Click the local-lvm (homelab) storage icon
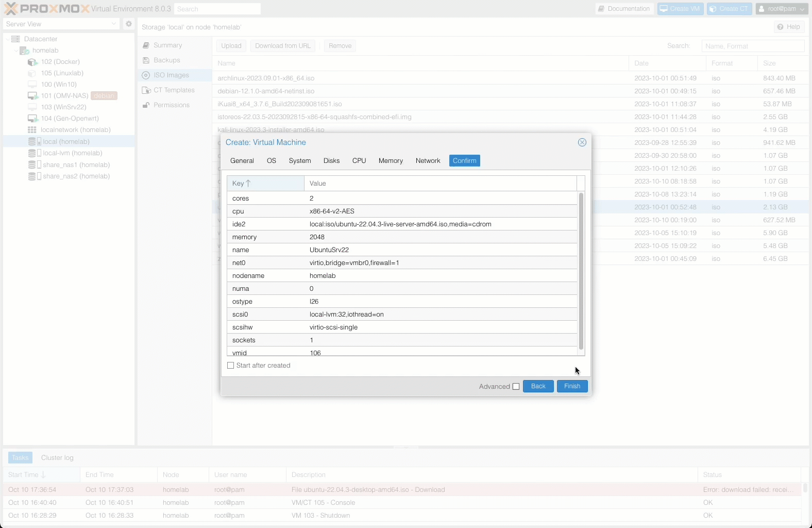 [x=34, y=153]
